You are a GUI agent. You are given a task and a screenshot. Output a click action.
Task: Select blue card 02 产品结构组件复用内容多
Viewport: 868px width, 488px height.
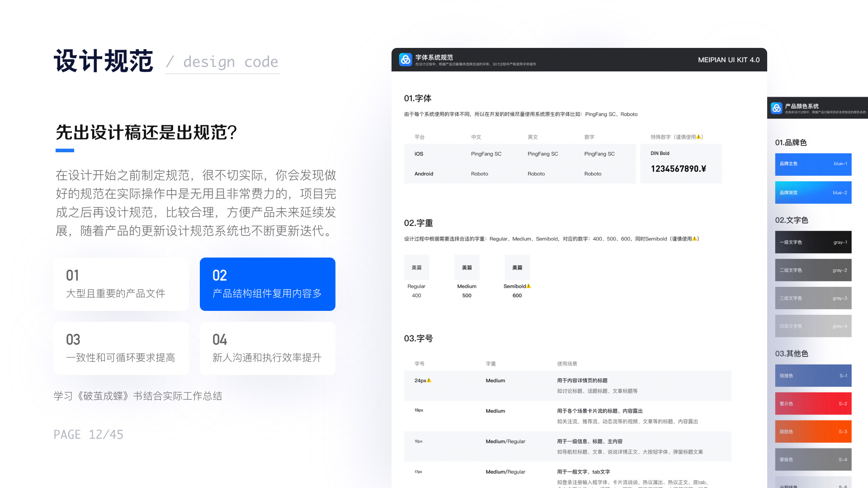pyautogui.click(x=267, y=284)
